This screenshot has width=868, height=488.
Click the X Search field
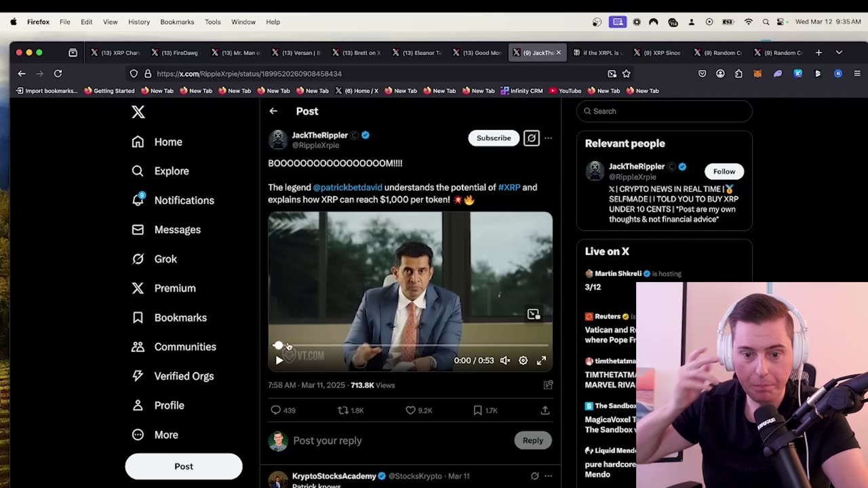point(665,111)
